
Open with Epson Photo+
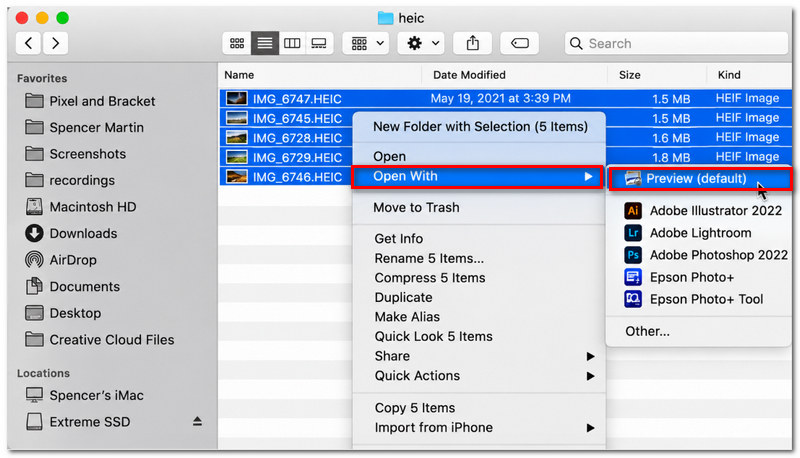pyautogui.click(x=679, y=277)
